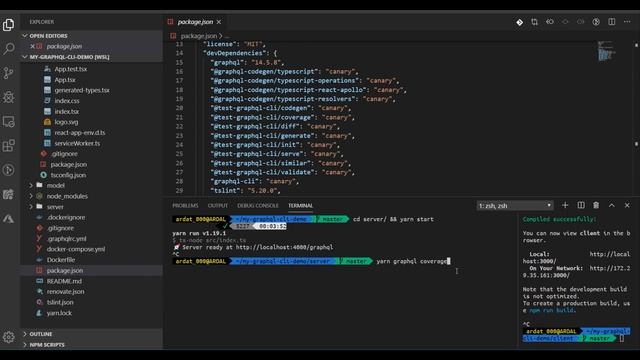Click the yarn graphql coverage command line

411,261
